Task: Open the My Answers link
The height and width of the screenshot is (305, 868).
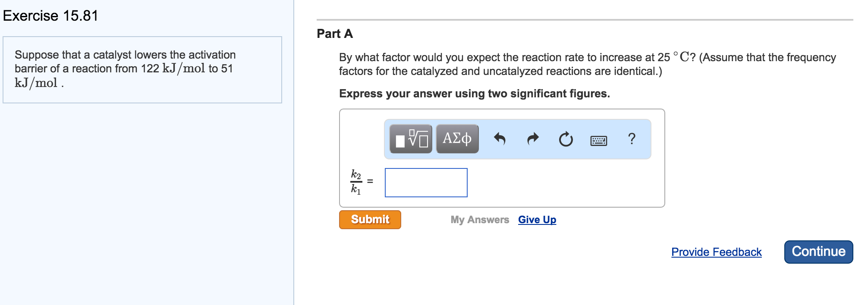Action: point(480,220)
